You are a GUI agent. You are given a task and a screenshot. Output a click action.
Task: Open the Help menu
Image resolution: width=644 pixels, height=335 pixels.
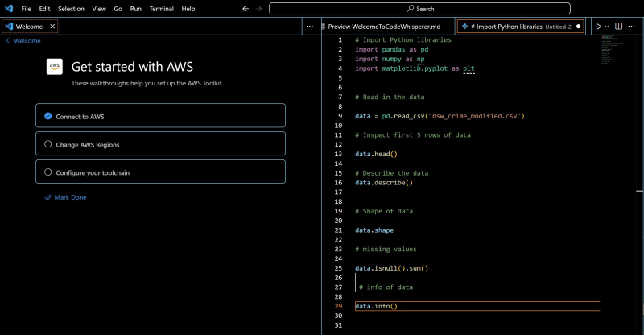(x=188, y=9)
